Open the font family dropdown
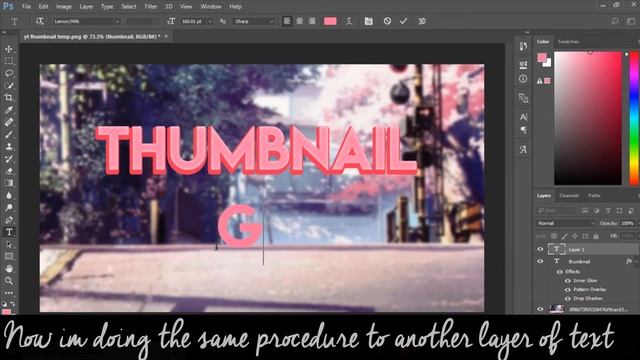This screenshot has height=360, width=640. 87,21
